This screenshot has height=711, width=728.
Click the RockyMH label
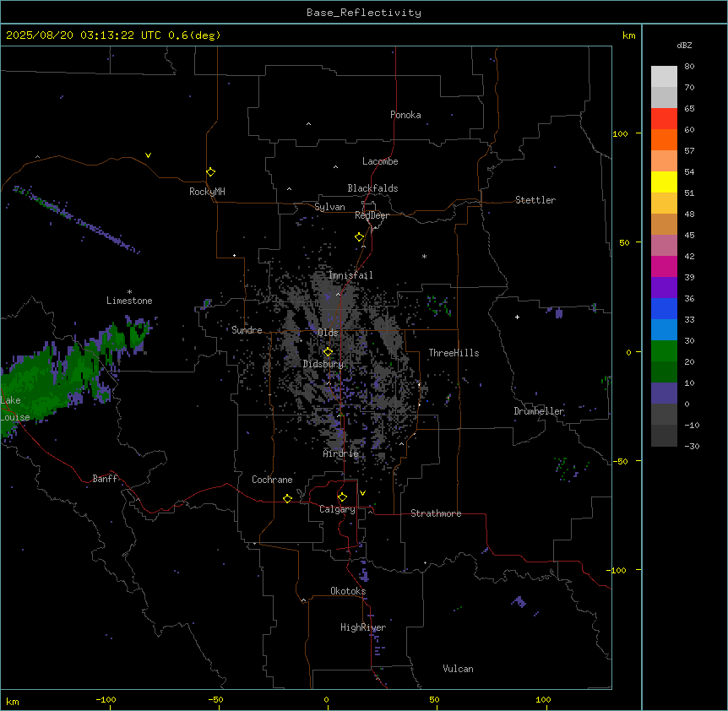[x=207, y=192]
